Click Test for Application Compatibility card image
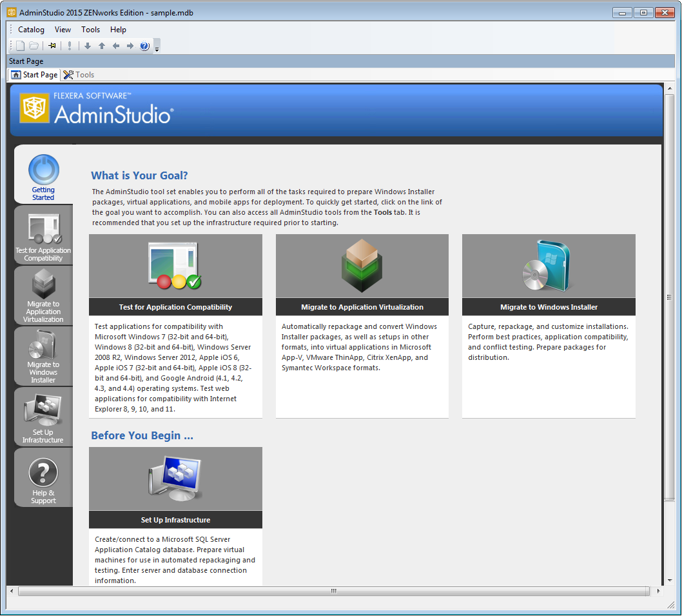The width and height of the screenshot is (682, 616). [175, 266]
